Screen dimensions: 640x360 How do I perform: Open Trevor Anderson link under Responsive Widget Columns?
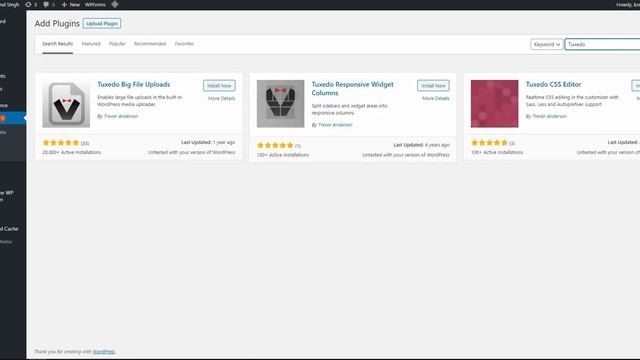[335, 125]
